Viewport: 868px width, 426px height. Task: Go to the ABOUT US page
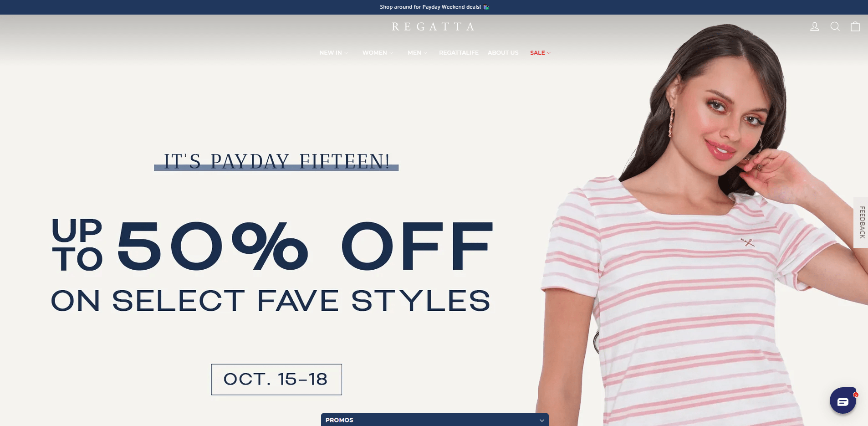coord(503,53)
